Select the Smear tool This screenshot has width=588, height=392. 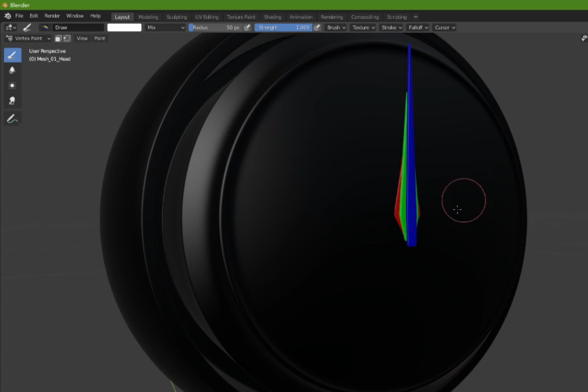(x=12, y=101)
